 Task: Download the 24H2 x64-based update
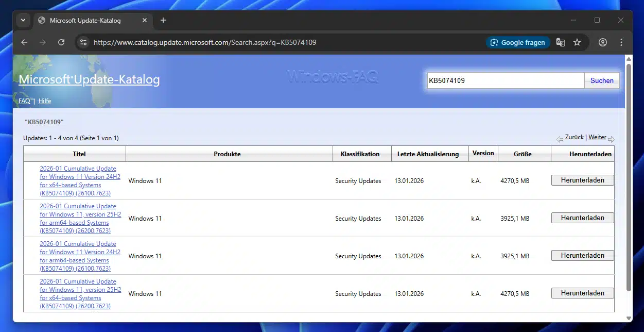point(582,180)
